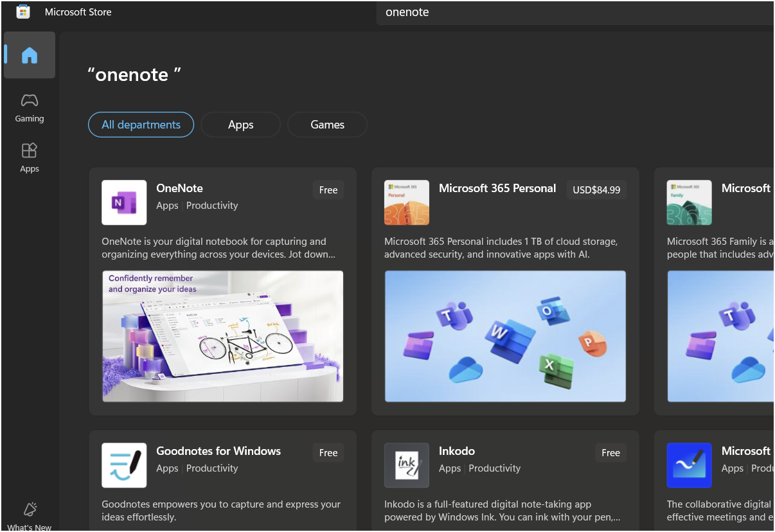Open the Apps section in sidebar

coord(30,158)
